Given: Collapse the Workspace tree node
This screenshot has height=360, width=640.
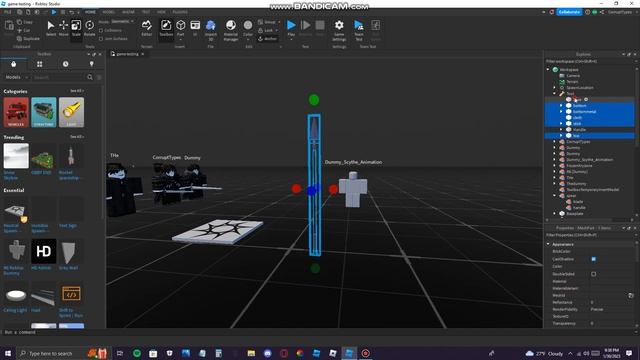Looking at the screenshot, I should click(x=549, y=70).
